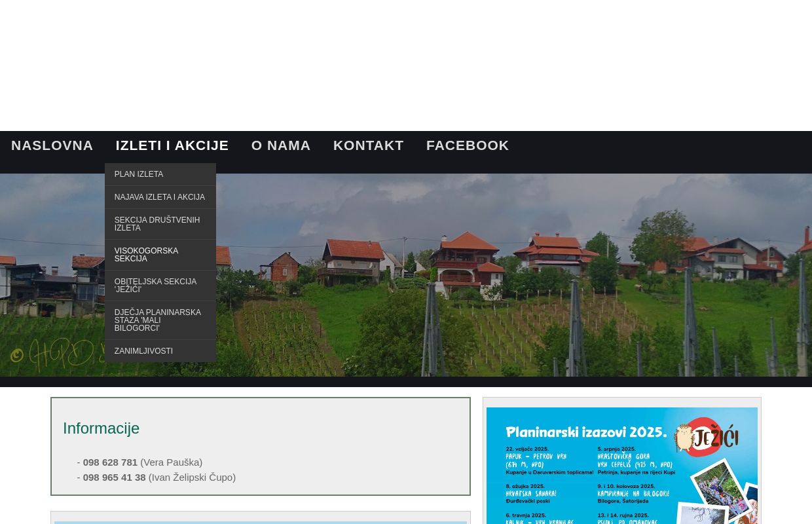Choose NAJAVA IZLETA I AKCIJA submenu item

(160, 197)
